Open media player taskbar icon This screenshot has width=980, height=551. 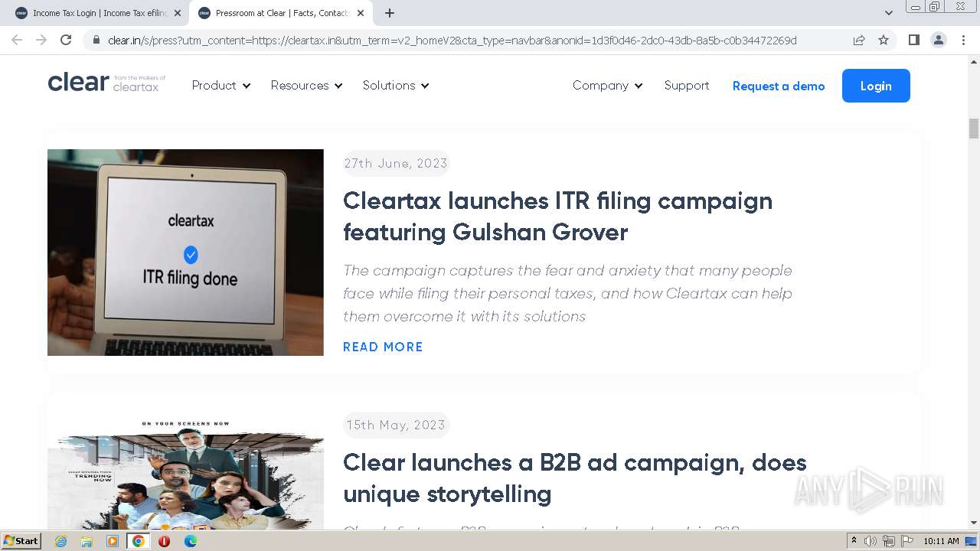(x=113, y=541)
